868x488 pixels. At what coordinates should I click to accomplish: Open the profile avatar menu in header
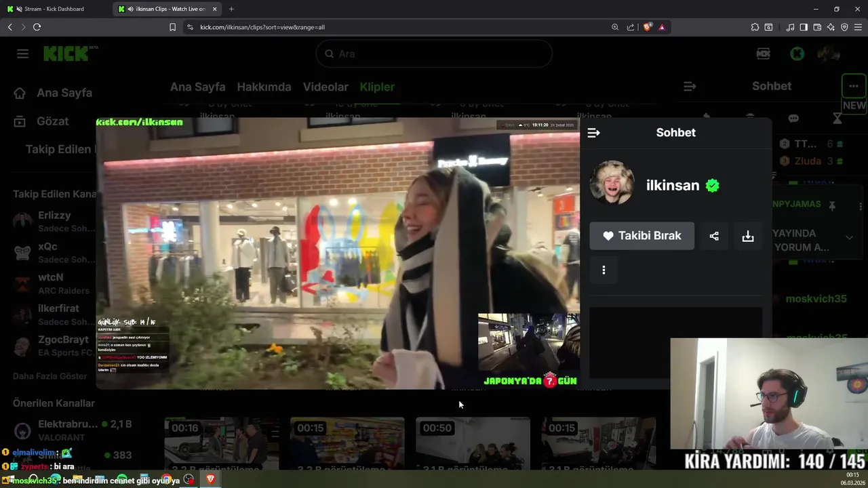click(x=828, y=54)
